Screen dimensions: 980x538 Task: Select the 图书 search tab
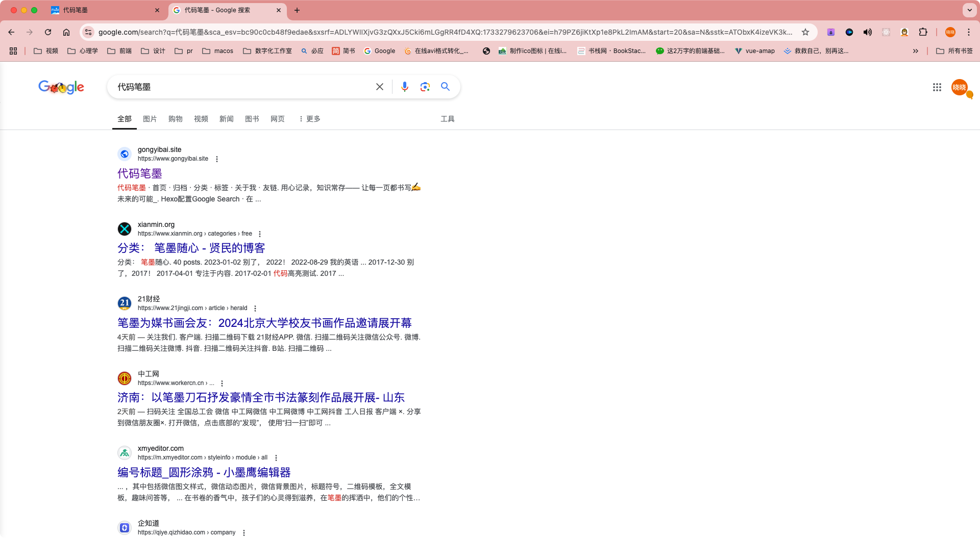(252, 119)
